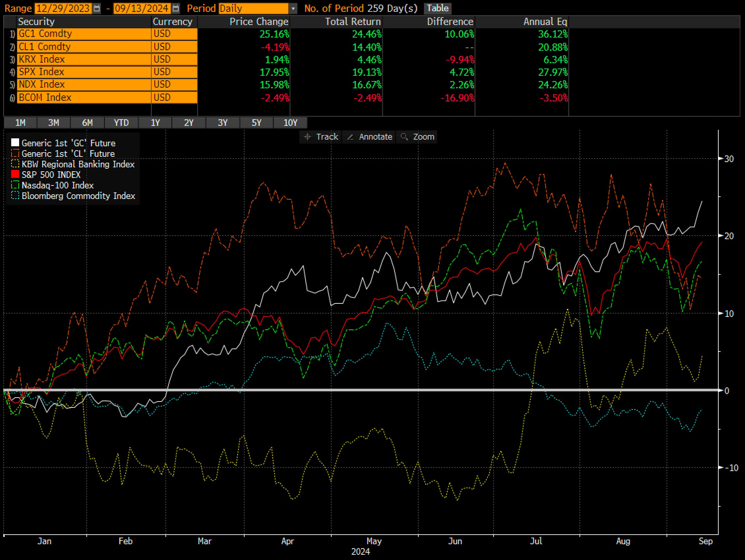Viewport: 745px width, 560px height.
Task: Click the USD currency field for KRX Index
Action: click(x=174, y=59)
